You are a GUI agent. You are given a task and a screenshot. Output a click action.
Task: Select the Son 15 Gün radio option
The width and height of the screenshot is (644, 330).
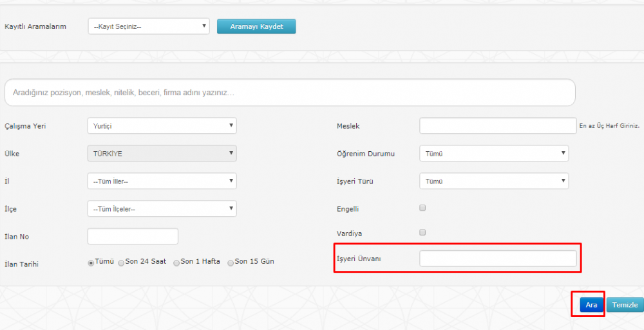[231, 263]
